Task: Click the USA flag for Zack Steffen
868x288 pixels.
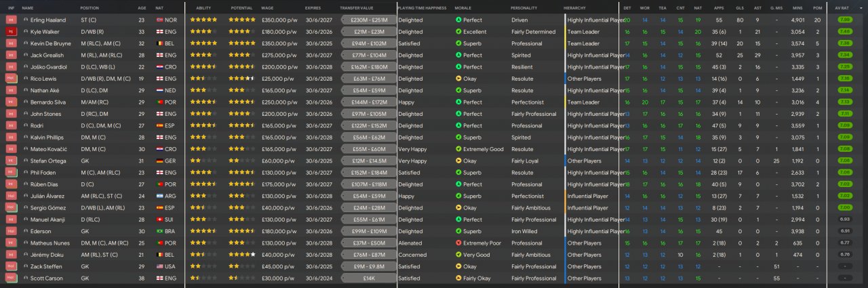Action: click(159, 266)
